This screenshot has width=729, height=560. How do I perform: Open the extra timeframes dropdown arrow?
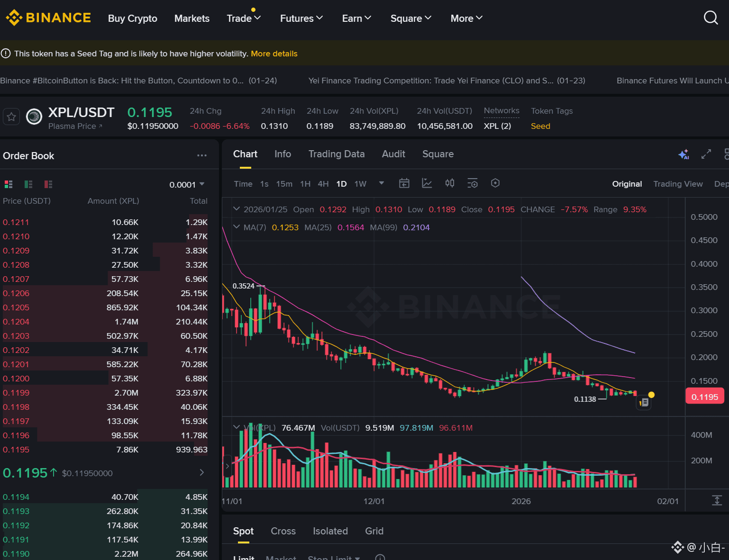(381, 183)
